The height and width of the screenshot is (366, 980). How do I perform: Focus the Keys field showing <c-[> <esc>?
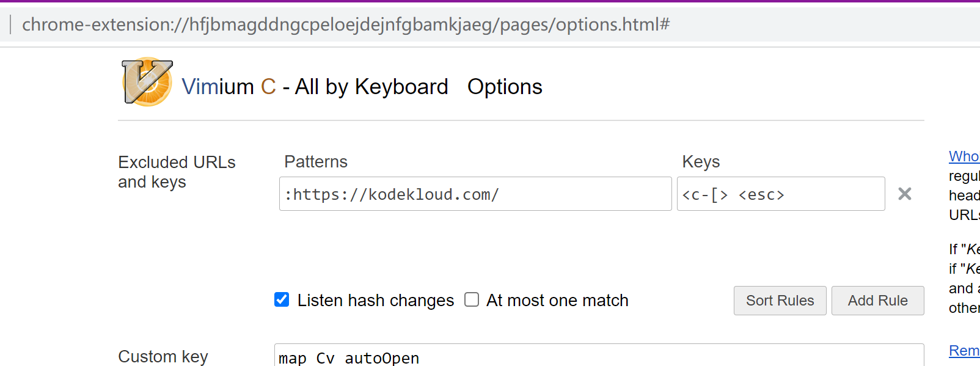click(x=780, y=194)
